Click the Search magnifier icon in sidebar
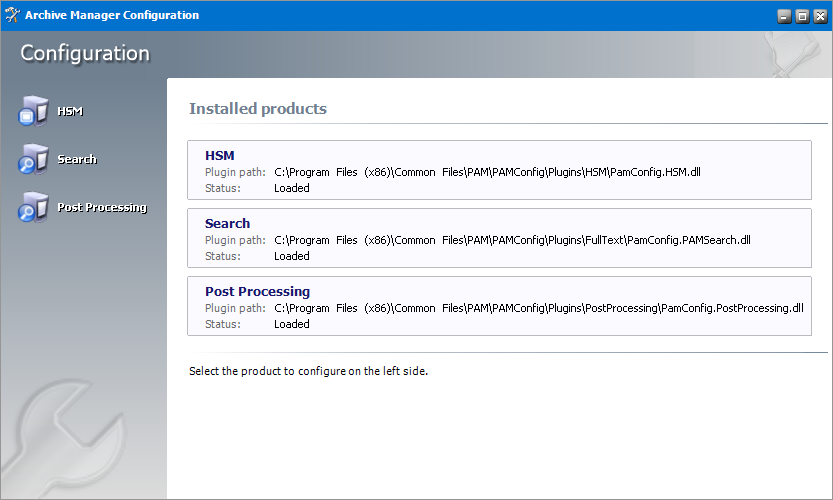This screenshot has height=500, width=833. (32, 159)
